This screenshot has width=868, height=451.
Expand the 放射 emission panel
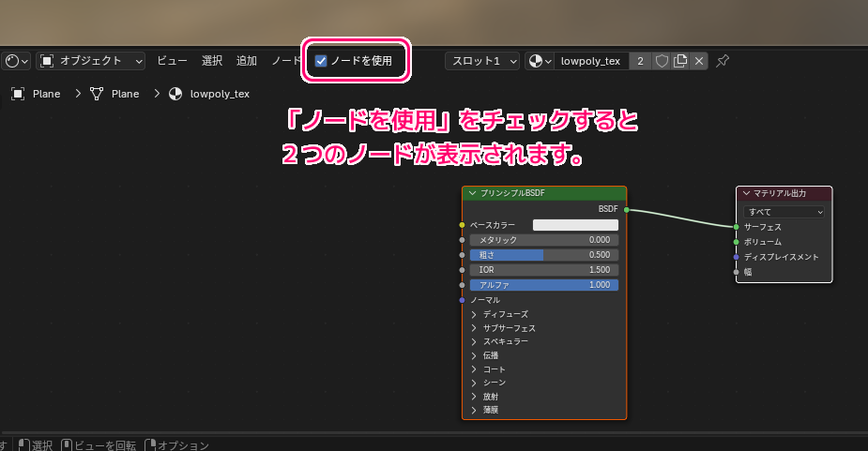(x=474, y=397)
